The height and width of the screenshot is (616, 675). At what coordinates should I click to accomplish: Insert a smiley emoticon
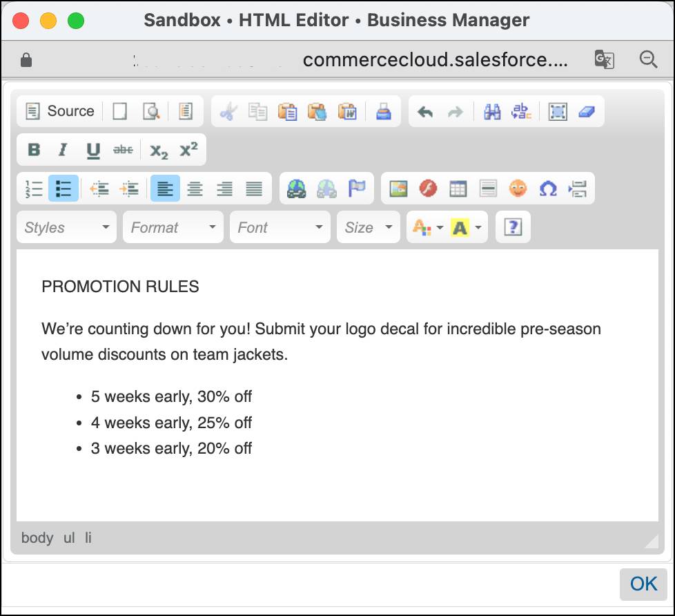(518, 189)
